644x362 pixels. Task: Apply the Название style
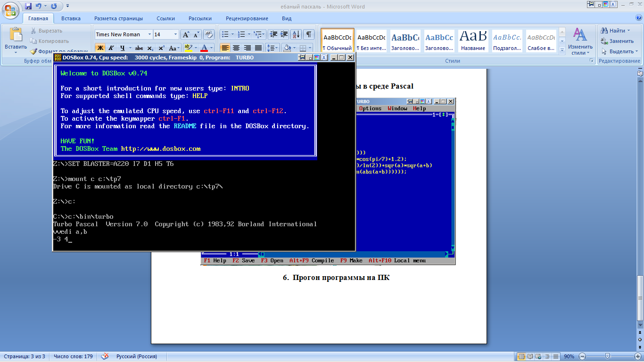point(473,41)
